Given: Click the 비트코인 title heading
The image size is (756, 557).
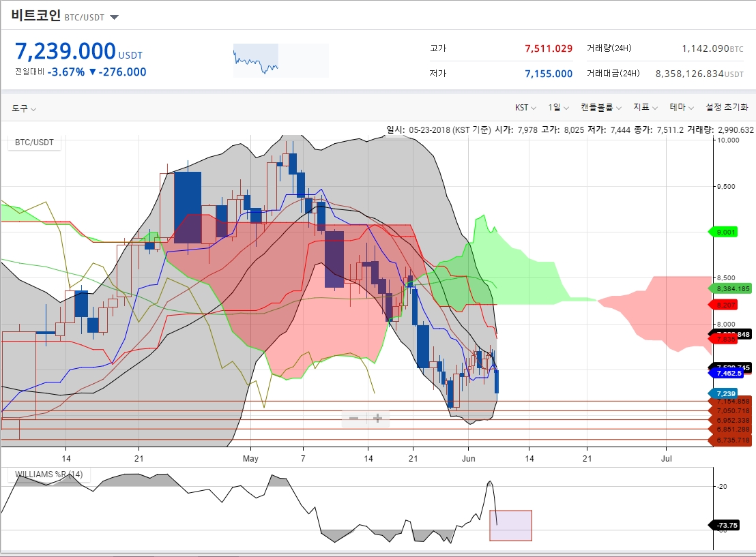Looking at the screenshot, I should click(35, 15).
